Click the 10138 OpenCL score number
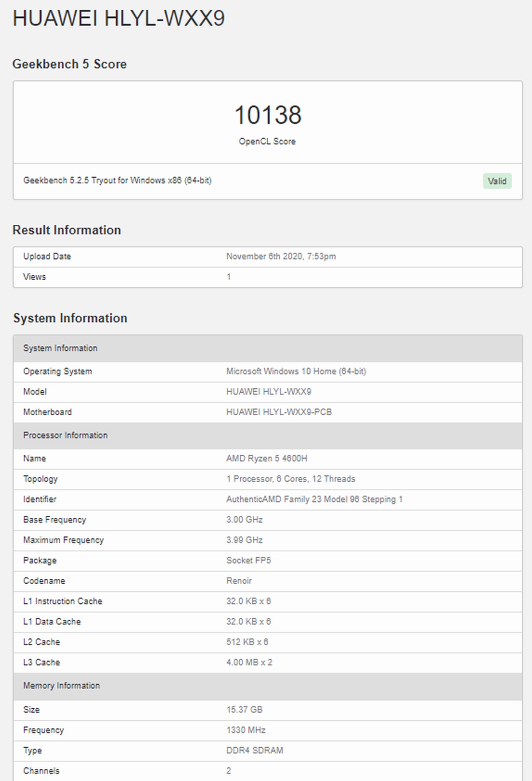Screen dimensions: 532x781 267,115
